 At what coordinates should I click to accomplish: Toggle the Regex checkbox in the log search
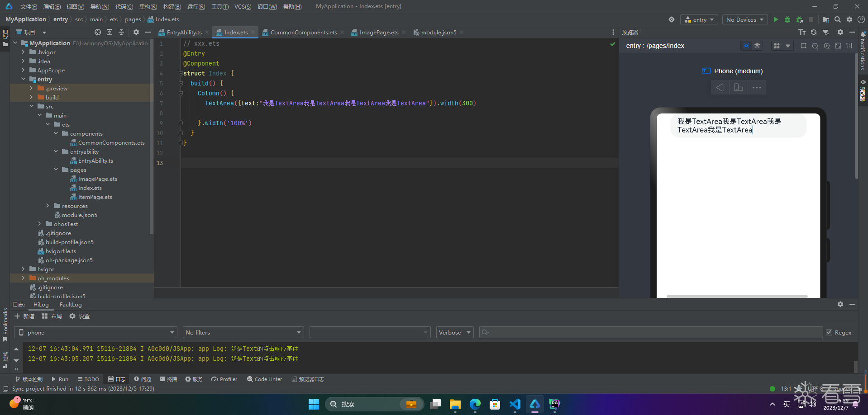click(829, 332)
